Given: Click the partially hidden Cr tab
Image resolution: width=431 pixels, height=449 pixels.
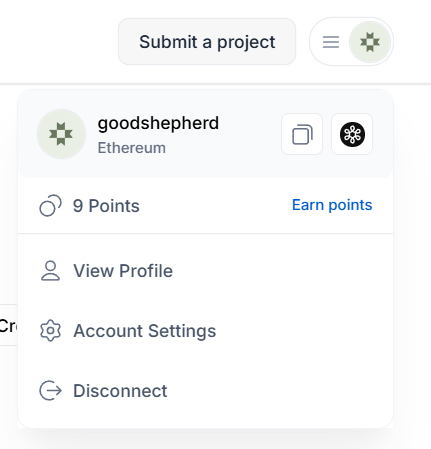Looking at the screenshot, I should click(9, 325).
